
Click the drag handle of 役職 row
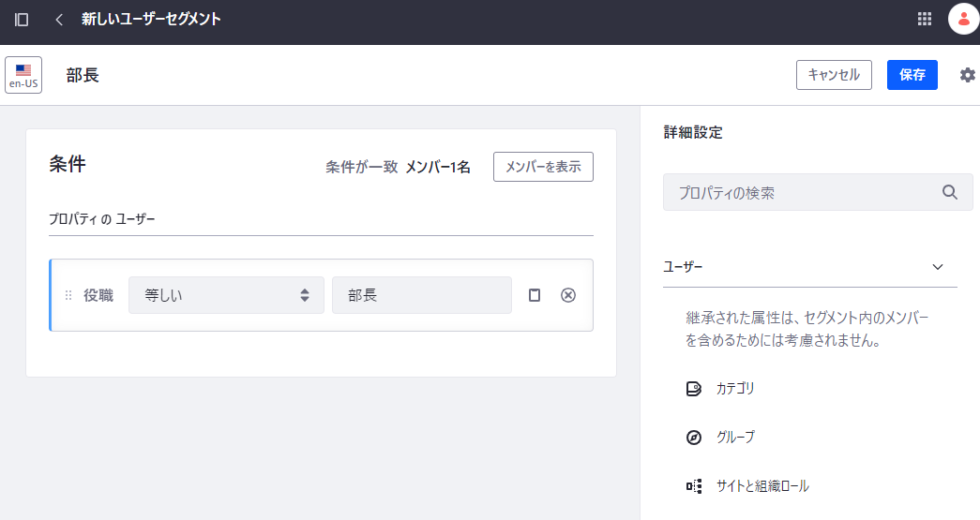pos(68,295)
